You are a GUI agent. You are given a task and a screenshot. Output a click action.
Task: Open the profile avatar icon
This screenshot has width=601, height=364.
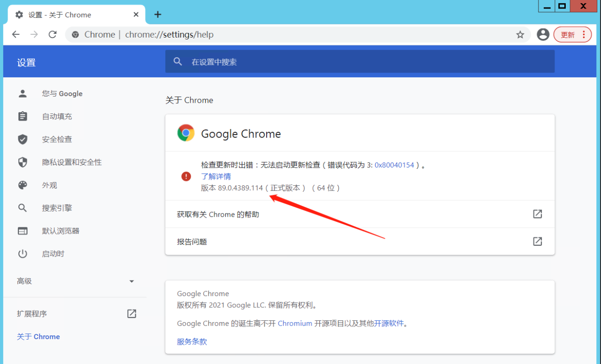pos(543,34)
